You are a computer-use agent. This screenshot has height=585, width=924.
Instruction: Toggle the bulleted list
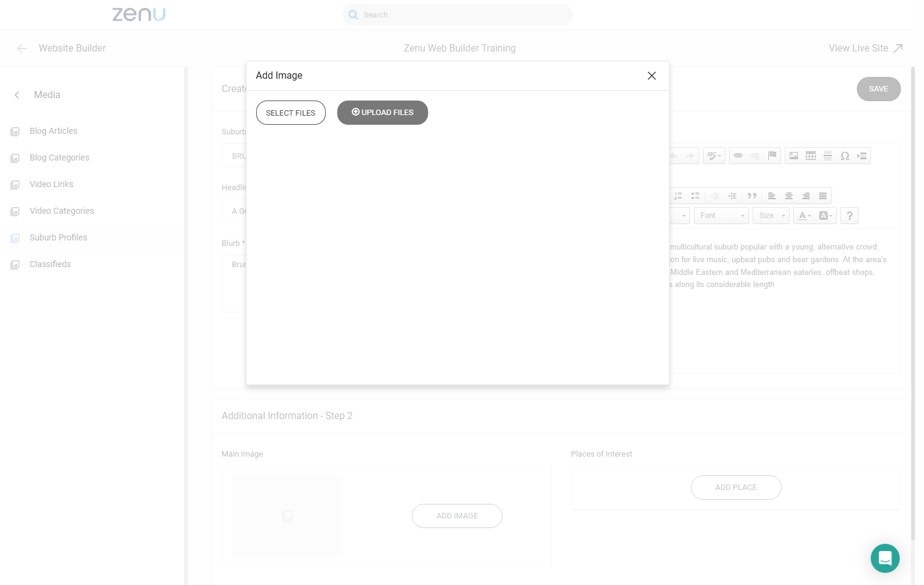pos(695,196)
